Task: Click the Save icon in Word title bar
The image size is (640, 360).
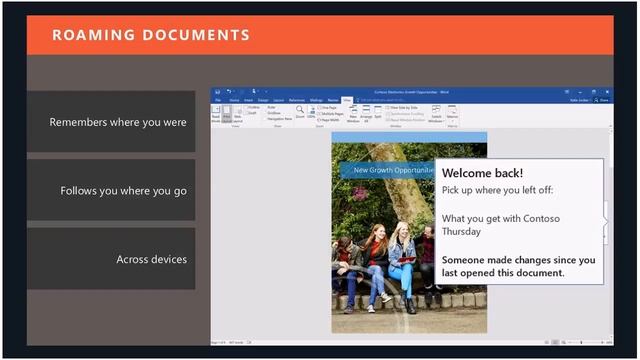Action: click(x=218, y=92)
